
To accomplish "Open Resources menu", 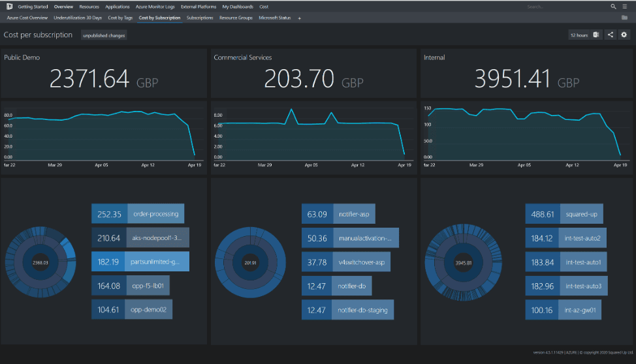I will pos(89,7).
